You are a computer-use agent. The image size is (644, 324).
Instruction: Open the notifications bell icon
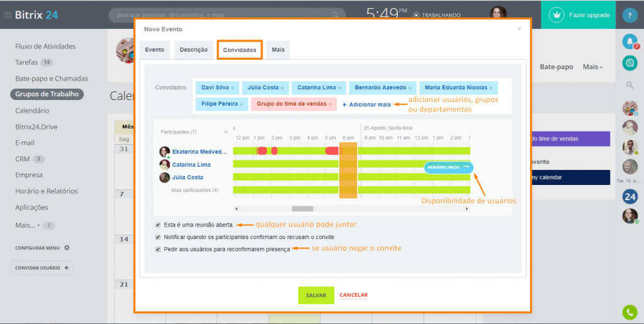[x=630, y=41]
